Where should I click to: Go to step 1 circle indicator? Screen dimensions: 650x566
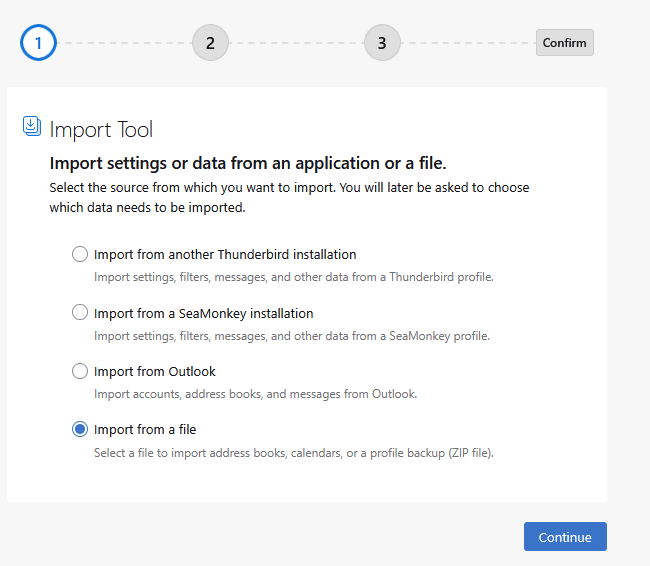point(38,43)
